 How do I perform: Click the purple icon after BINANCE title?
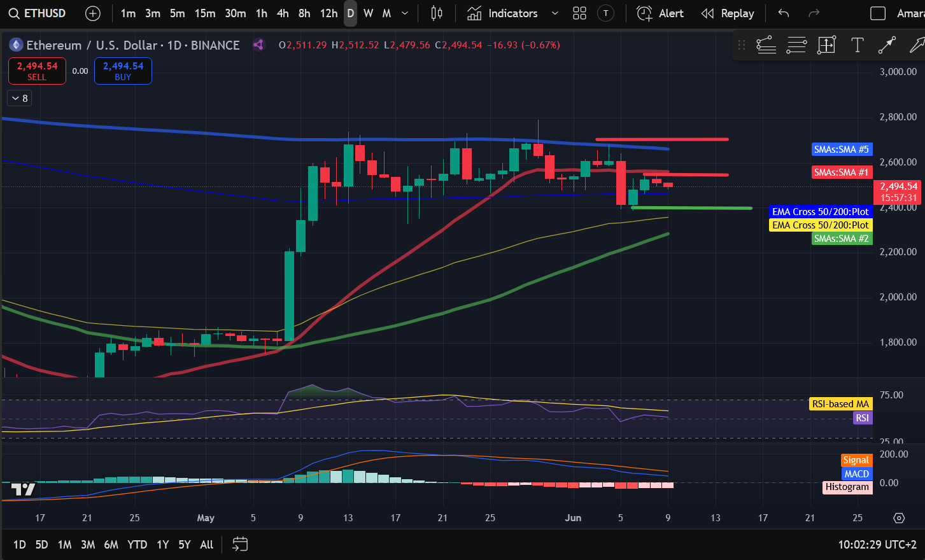pyautogui.click(x=258, y=45)
